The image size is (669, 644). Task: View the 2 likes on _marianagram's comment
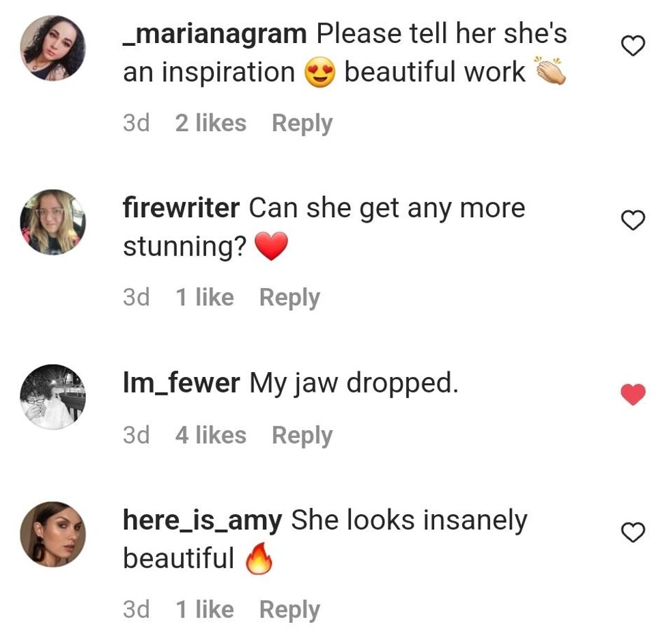pos(210,124)
